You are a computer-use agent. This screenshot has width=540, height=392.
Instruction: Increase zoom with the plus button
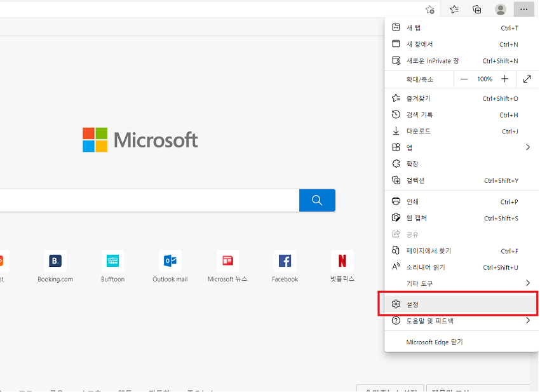point(504,79)
